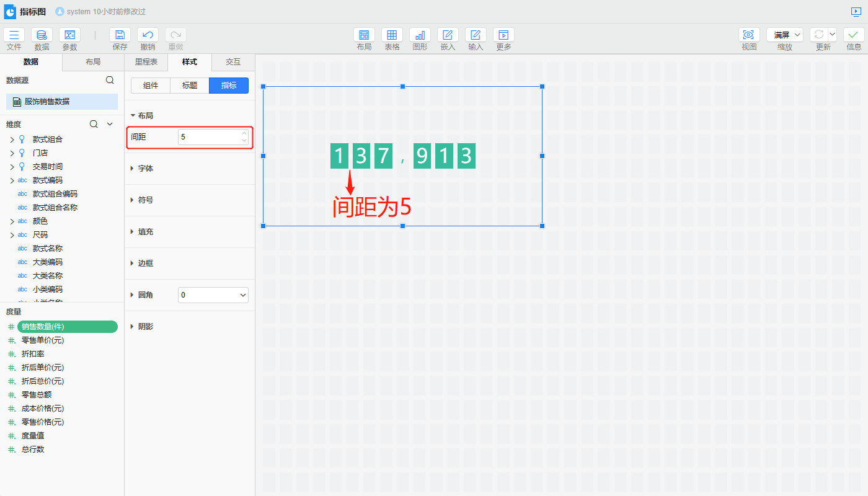Open the zoom 满屏 dropdown

click(784, 35)
